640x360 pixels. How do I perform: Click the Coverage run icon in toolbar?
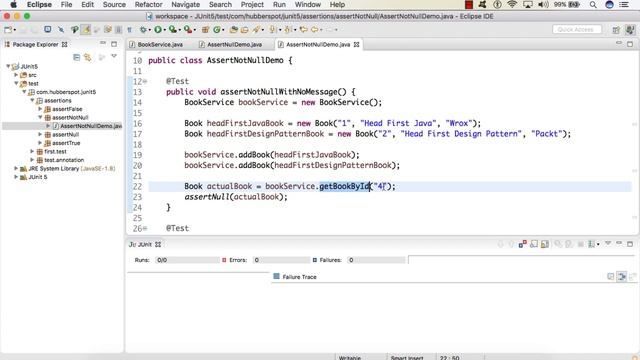click(x=173, y=29)
